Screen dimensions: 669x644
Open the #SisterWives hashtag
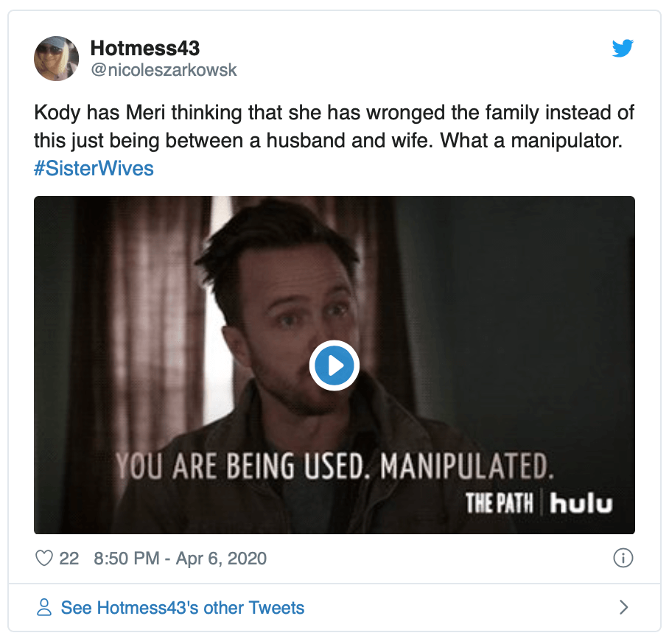[94, 168]
